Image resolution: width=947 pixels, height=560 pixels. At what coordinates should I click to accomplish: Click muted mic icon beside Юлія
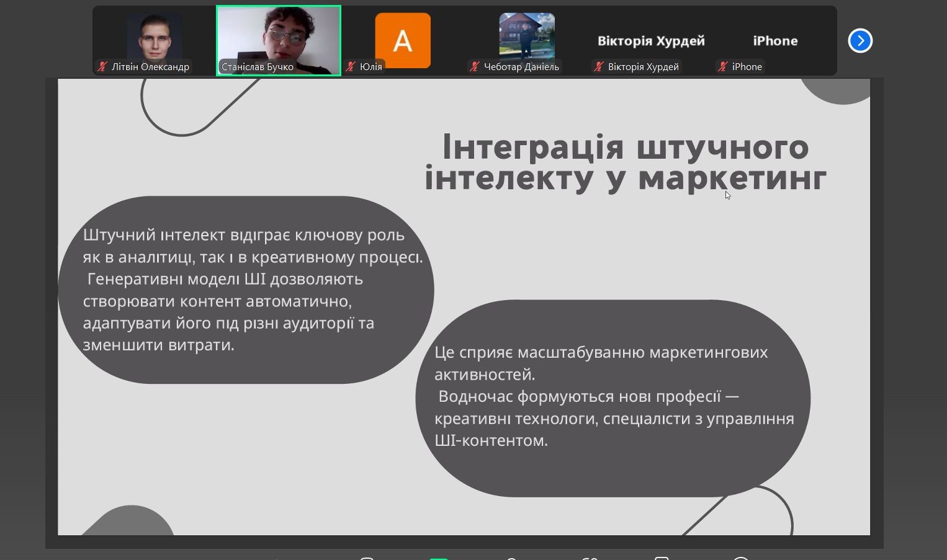coord(351,66)
